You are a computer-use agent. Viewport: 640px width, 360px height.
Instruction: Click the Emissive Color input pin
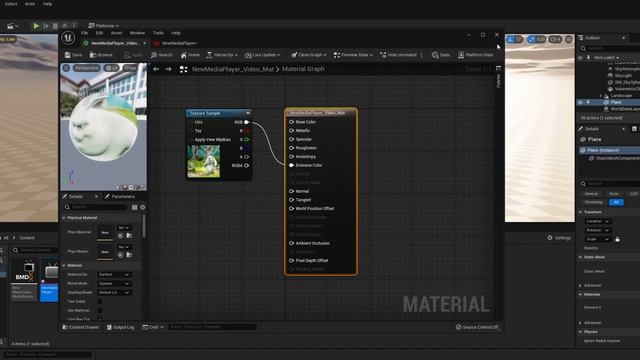(291, 165)
